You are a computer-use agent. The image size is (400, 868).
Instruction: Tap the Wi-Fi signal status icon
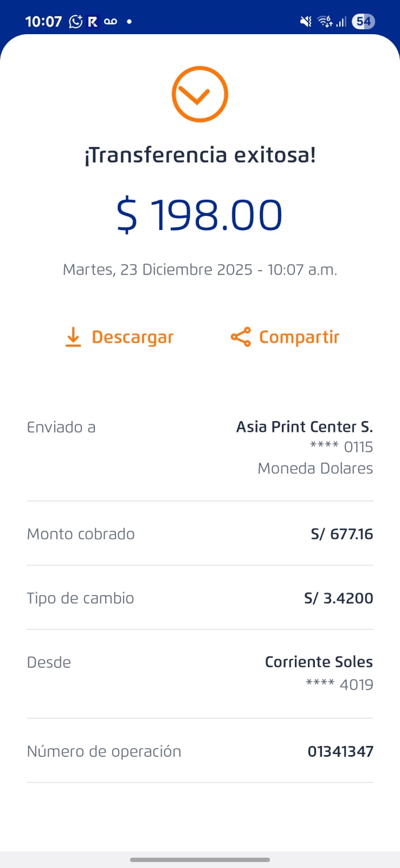click(325, 22)
